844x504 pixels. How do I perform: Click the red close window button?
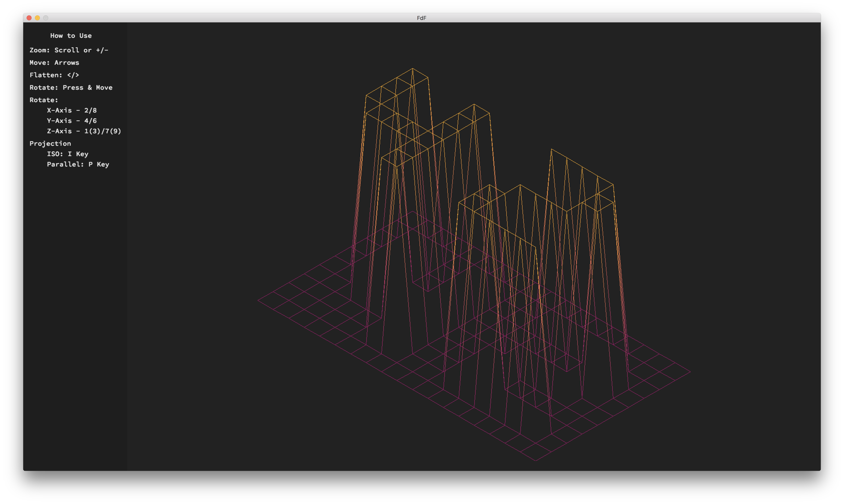[x=29, y=18]
